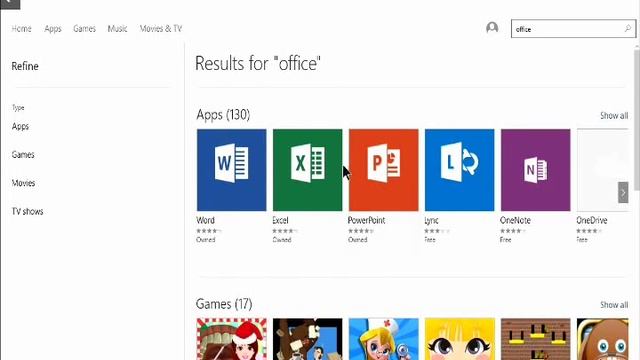The width and height of the screenshot is (640, 360).
Task: Refine results by Games type
Action: pos(23,155)
